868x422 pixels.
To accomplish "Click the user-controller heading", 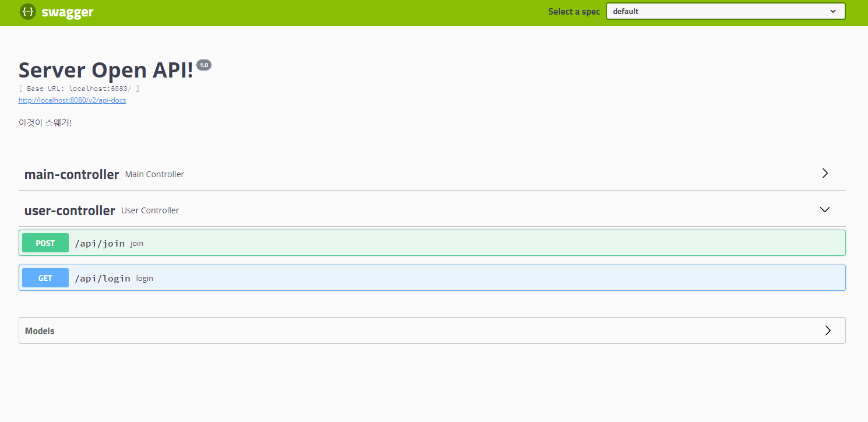I will 70,210.
